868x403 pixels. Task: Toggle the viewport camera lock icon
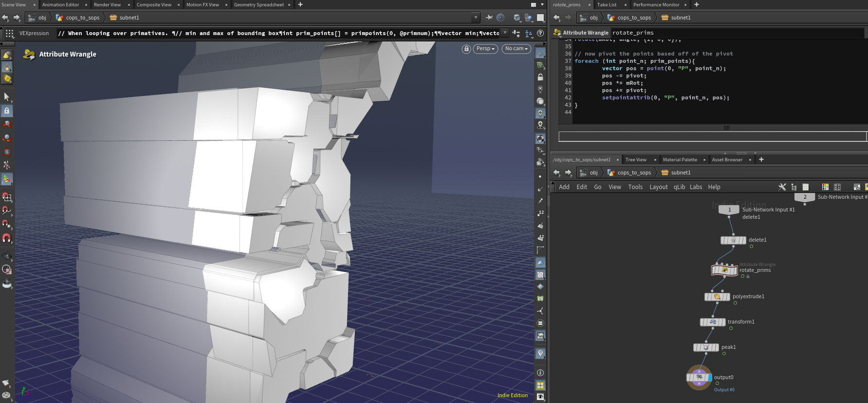[x=466, y=49]
